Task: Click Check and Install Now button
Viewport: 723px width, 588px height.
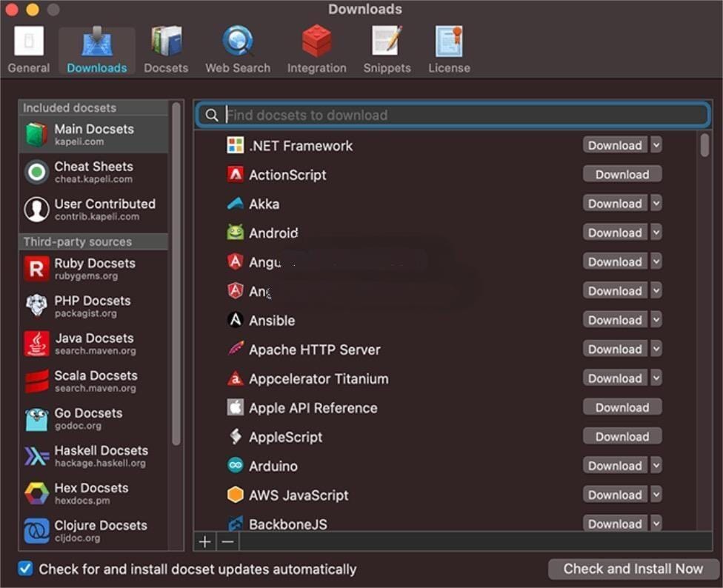Action: click(633, 569)
